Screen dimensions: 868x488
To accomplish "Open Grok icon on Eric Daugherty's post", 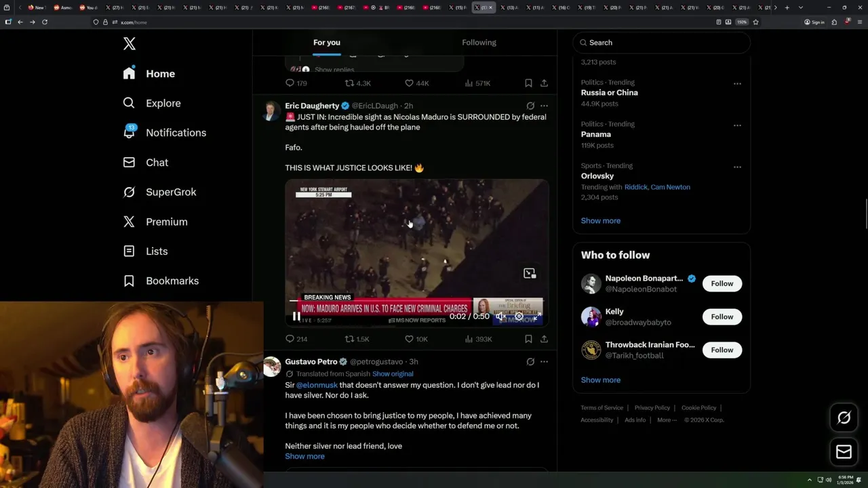I will click(530, 106).
